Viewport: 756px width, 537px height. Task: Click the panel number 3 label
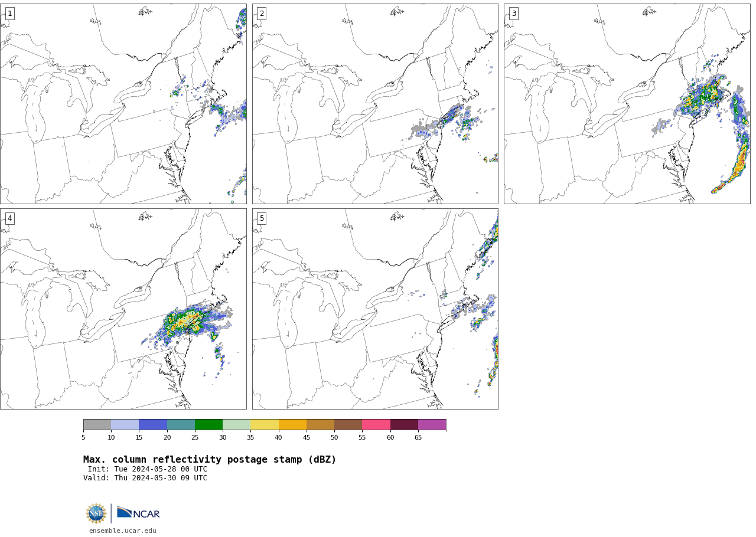point(513,14)
